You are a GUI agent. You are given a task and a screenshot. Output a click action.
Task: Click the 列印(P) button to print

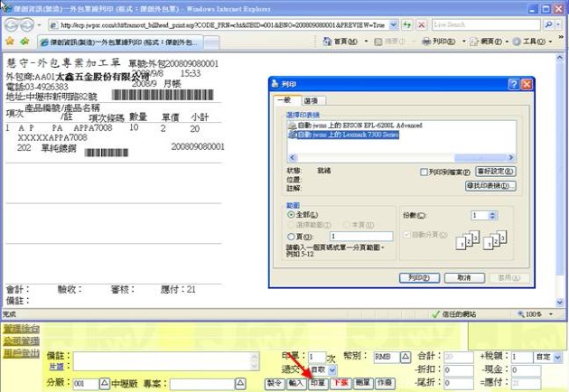417,277
